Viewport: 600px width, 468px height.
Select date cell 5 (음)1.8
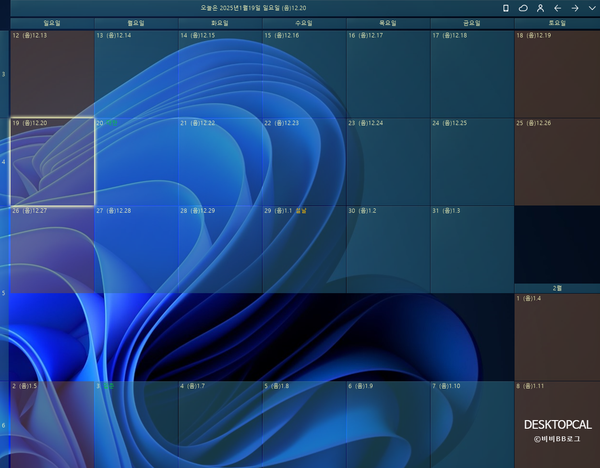coord(304,424)
